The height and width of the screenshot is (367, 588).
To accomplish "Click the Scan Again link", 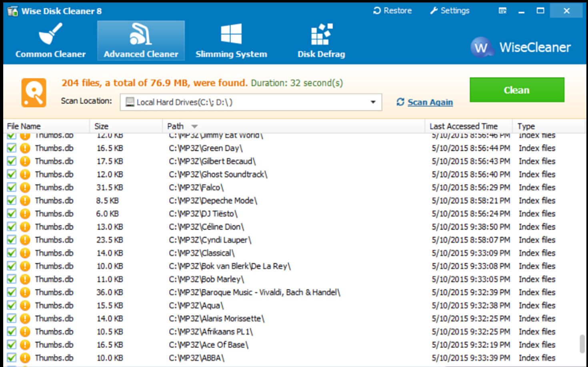I will click(430, 102).
